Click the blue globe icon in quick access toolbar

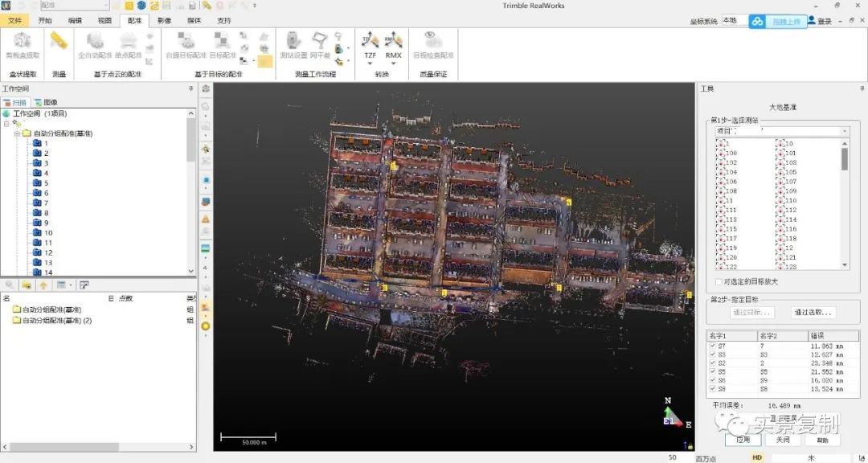click(x=141, y=6)
